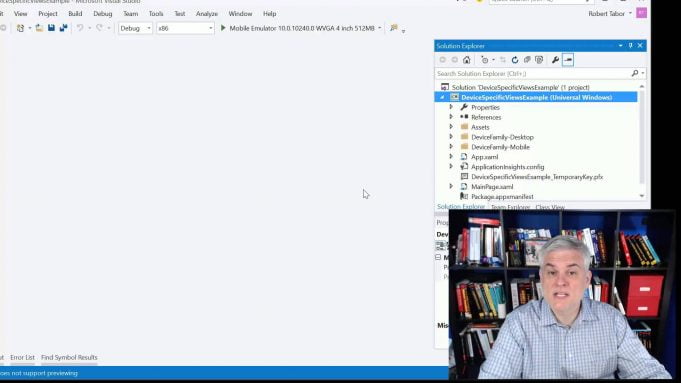Open Mobile Emulator target dropdown arrow
Viewport: 681px width, 383px height.
coord(380,28)
